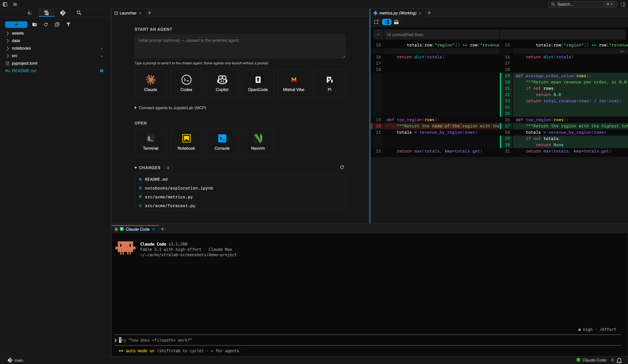628x364 pixels.
Task: Launch the Copilot agent
Action: coord(222,83)
